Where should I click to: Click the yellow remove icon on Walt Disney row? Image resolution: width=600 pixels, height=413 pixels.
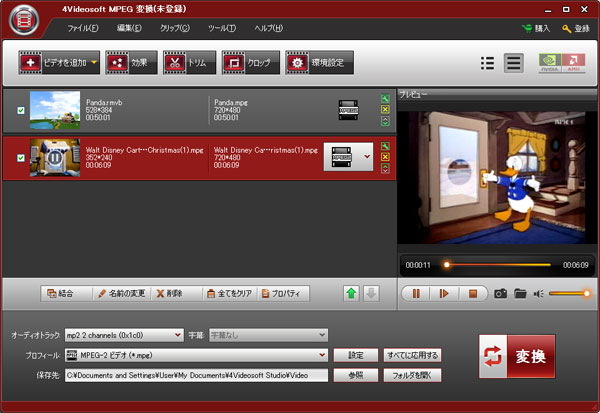[385, 157]
